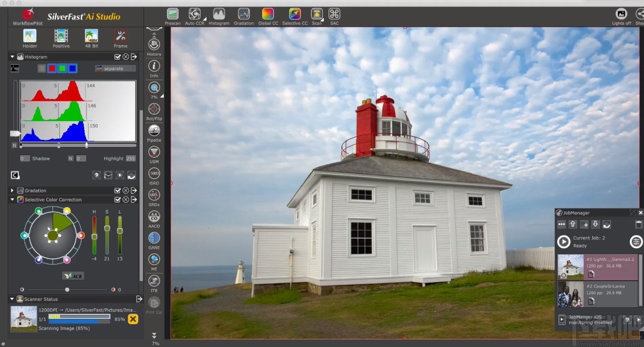Screen dimensions: 644x347
Task: Open the GANE grain removal tool
Action: [x=153, y=238]
